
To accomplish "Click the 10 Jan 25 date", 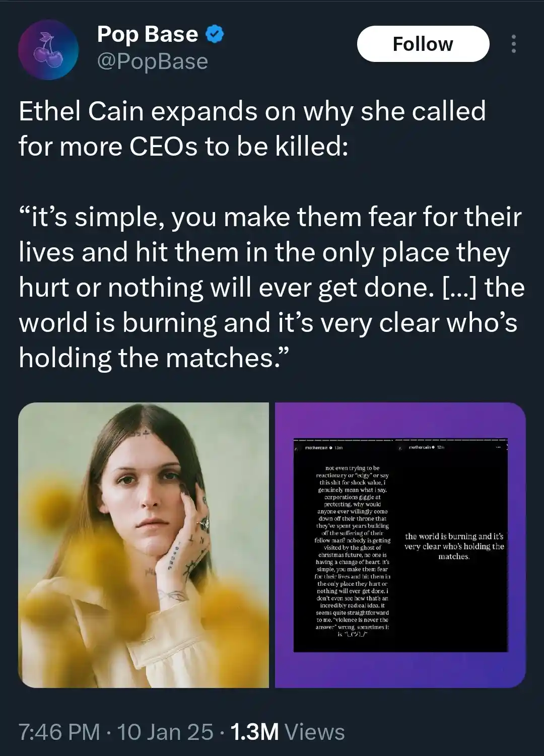I will [165, 732].
